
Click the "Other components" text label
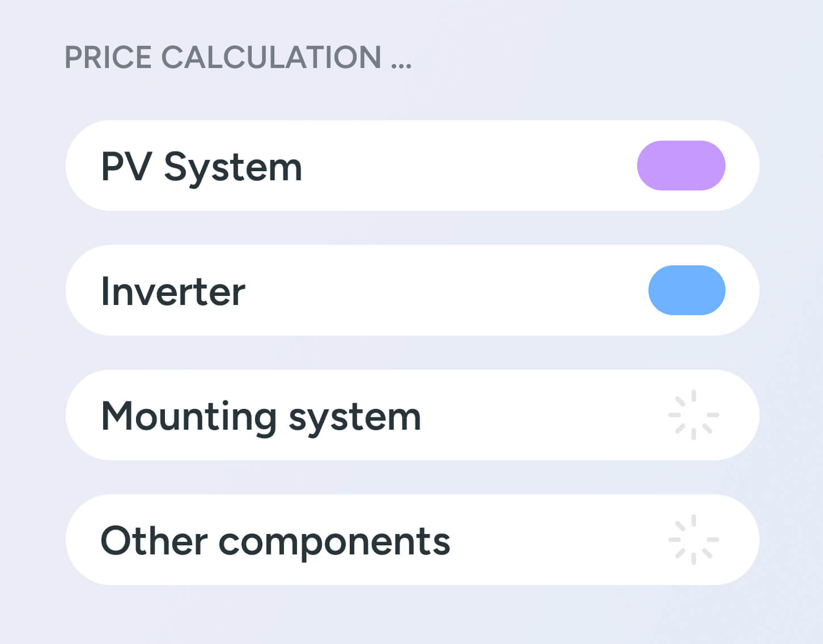(275, 541)
